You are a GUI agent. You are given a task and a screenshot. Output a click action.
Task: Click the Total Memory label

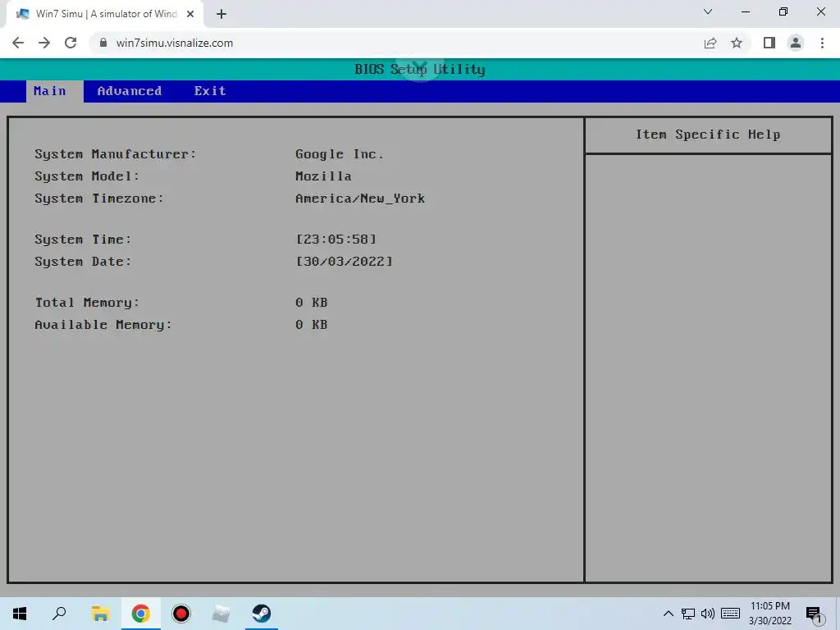tap(87, 303)
